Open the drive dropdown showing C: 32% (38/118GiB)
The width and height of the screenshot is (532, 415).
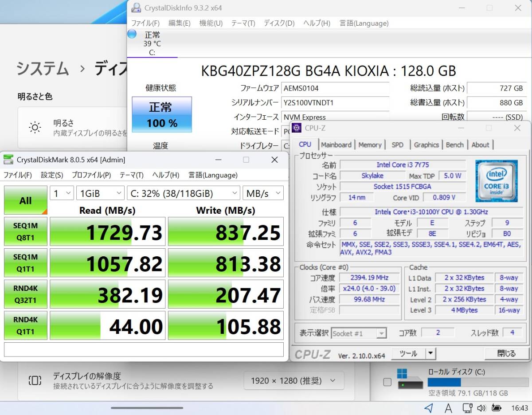click(x=184, y=193)
